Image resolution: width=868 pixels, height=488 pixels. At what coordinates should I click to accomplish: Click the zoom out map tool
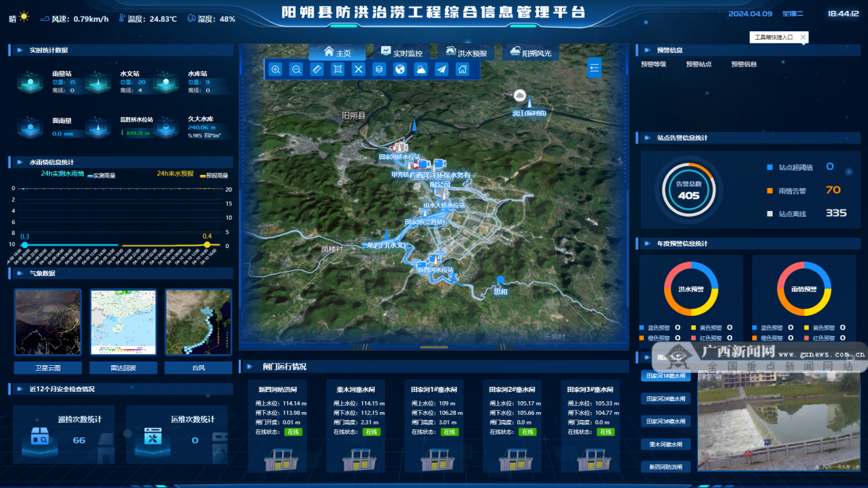[x=297, y=69]
